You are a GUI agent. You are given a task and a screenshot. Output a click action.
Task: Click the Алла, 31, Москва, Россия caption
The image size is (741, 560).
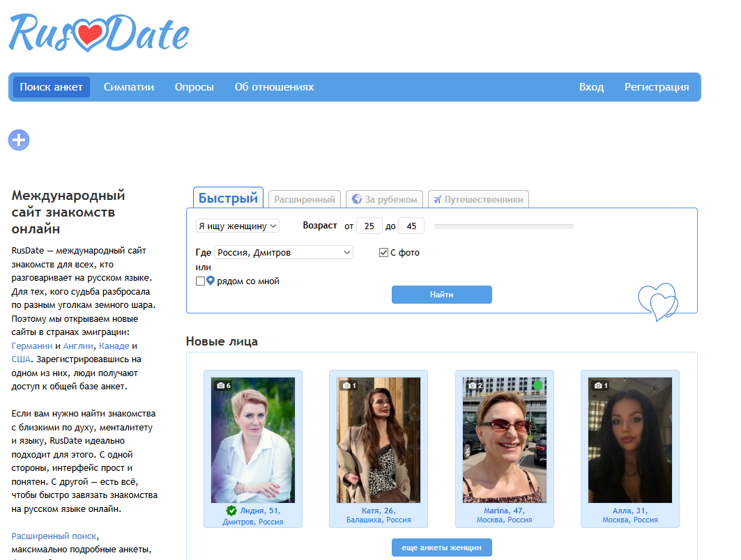(x=630, y=515)
